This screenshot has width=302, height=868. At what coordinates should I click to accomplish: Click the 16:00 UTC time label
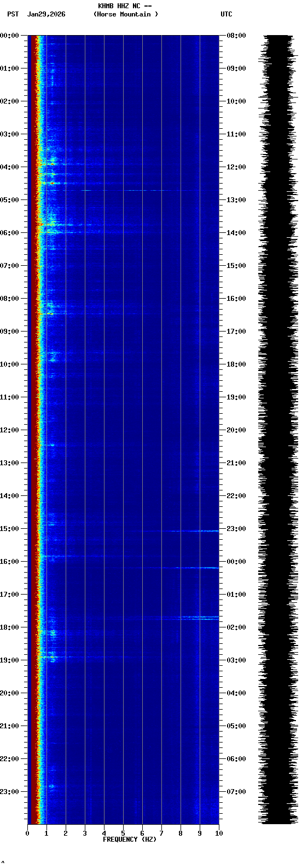click(x=236, y=299)
